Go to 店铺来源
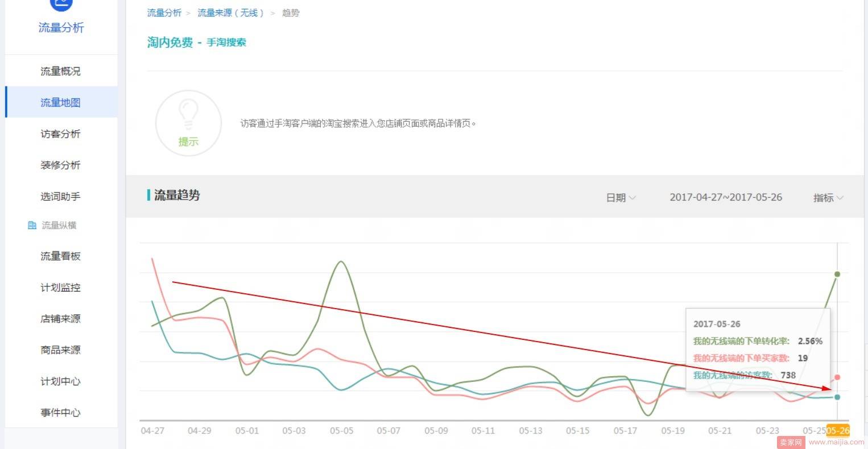Viewport: 868px width, 449px height. 60,318
